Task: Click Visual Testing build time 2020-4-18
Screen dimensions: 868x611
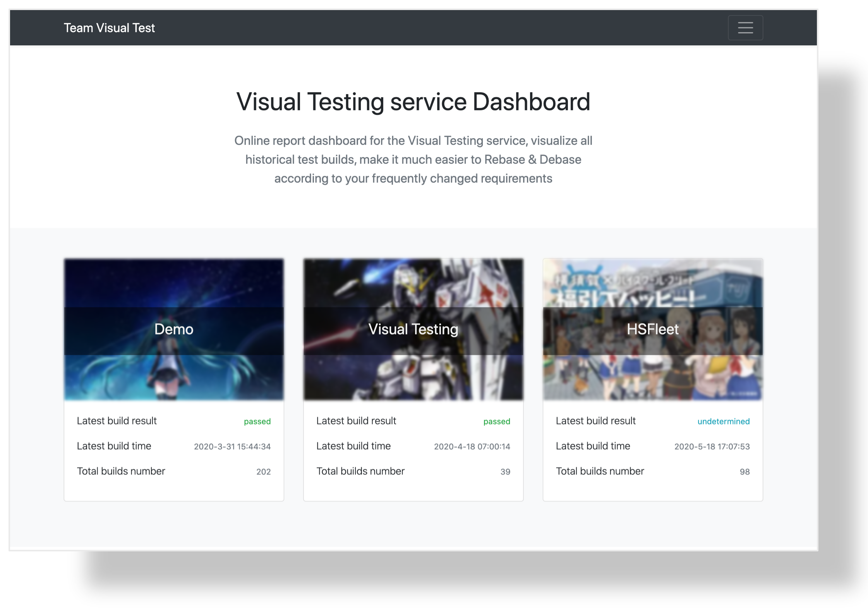Action: [x=472, y=446]
